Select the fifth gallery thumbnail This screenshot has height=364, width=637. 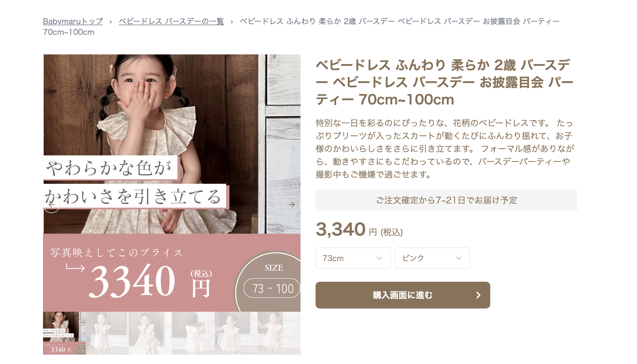tap(236, 333)
